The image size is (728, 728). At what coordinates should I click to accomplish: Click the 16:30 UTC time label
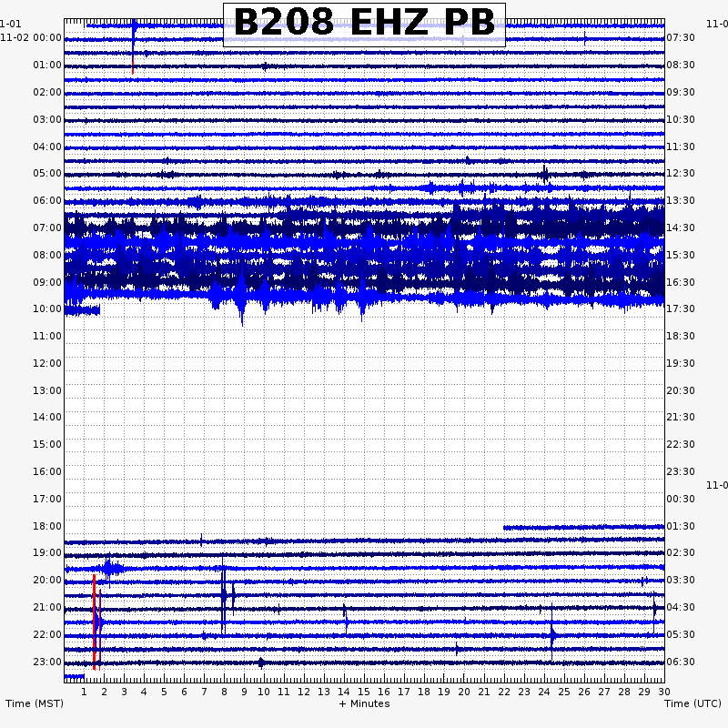tap(681, 282)
